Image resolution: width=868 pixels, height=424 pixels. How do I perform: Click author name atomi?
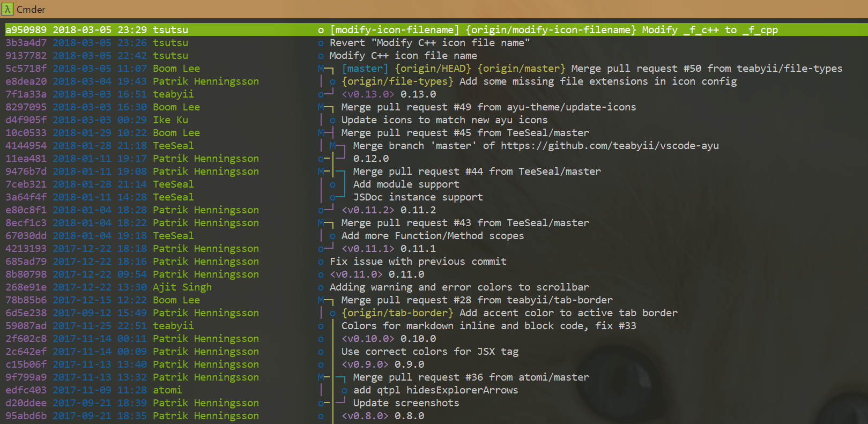167,390
